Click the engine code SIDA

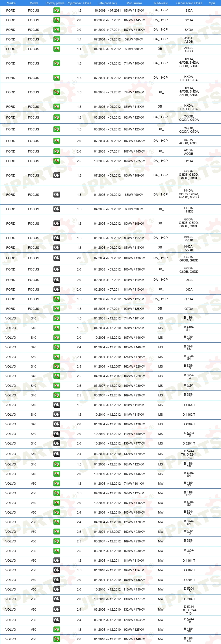[x=189, y=10]
